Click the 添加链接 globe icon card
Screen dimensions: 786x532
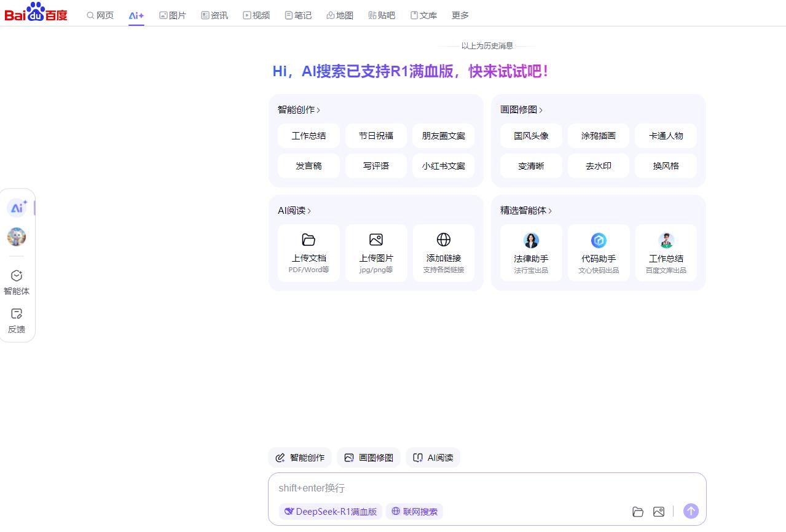pyautogui.click(x=444, y=253)
